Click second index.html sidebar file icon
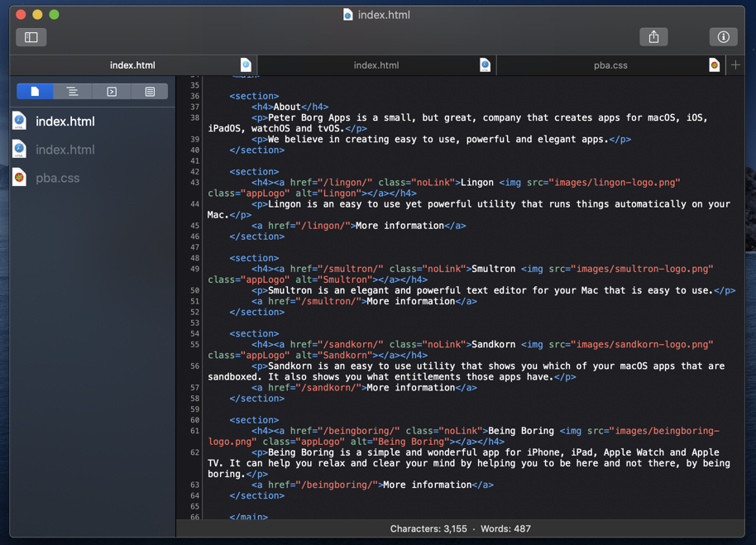 click(x=19, y=149)
